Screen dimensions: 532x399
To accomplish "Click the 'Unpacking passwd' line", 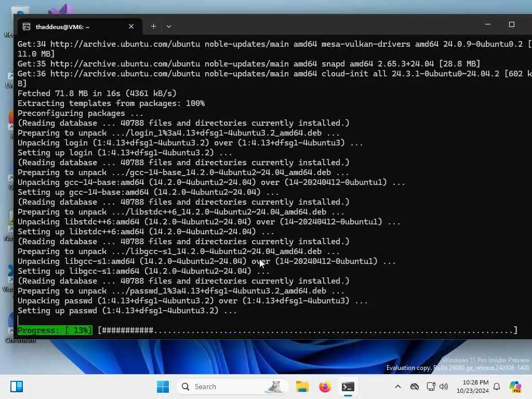I will (x=192, y=301).
